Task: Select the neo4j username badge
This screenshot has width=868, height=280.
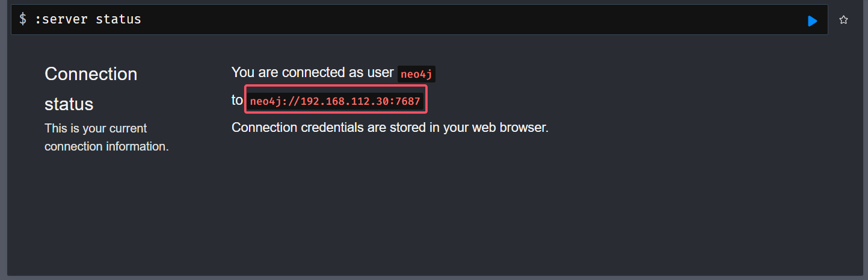Action: 416,74
